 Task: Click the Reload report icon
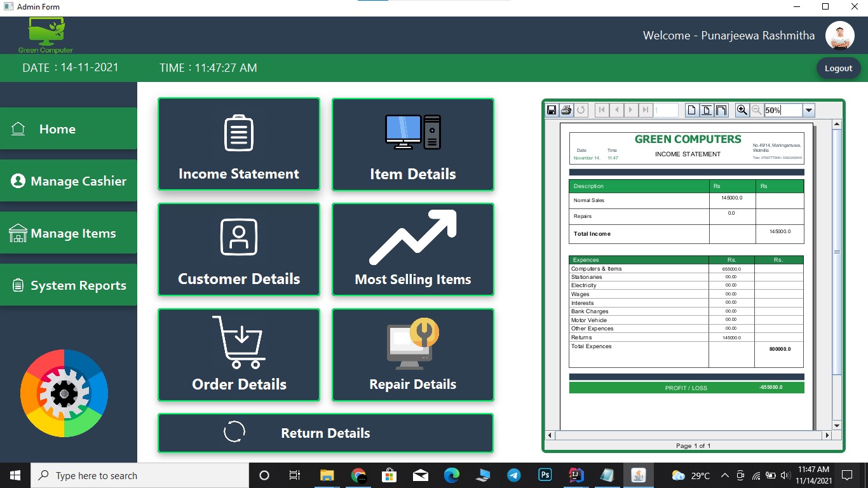[581, 109]
